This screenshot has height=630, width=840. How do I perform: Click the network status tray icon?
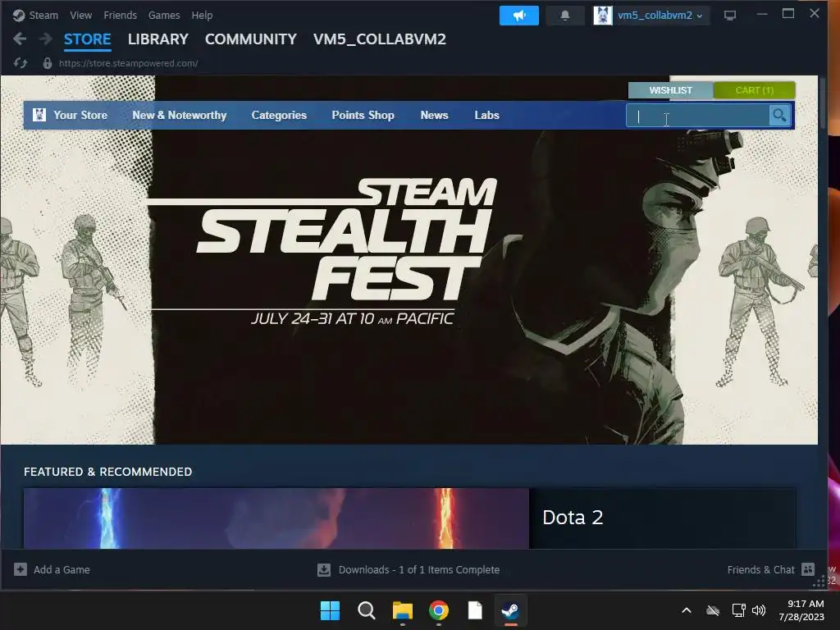tap(739, 610)
